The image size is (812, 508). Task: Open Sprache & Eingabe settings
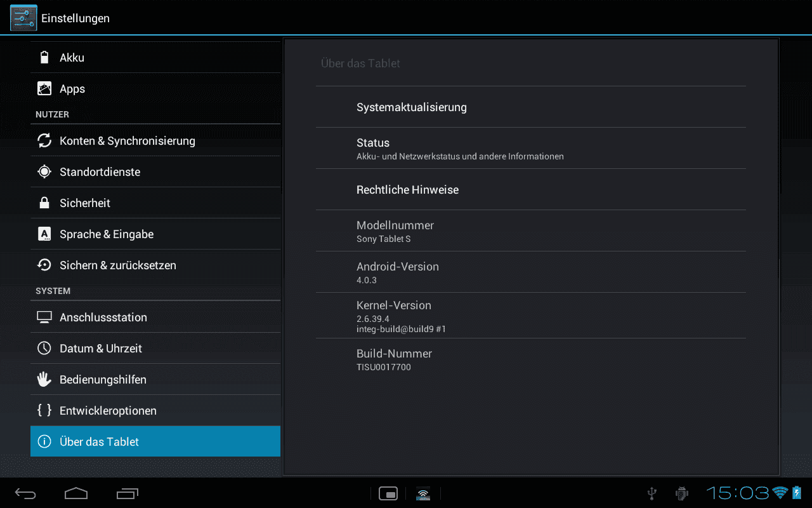(x=155, y=234)
